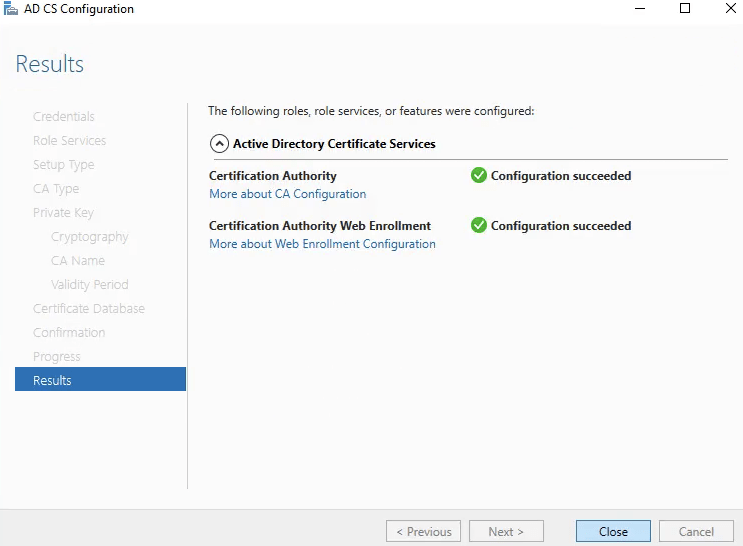Click the green checkmark beside Certification Authority
The height and width of the screenshot is (546, 743).
(x=479, y=176)
